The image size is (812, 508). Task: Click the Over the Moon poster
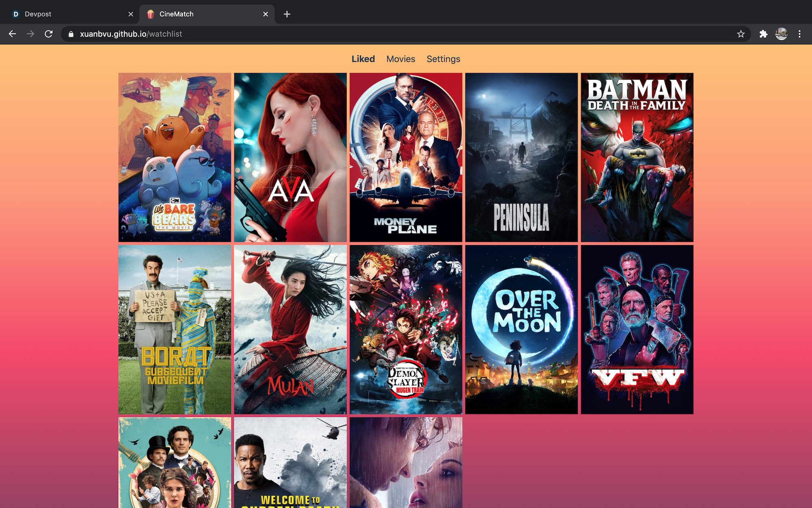pos(521,329)
